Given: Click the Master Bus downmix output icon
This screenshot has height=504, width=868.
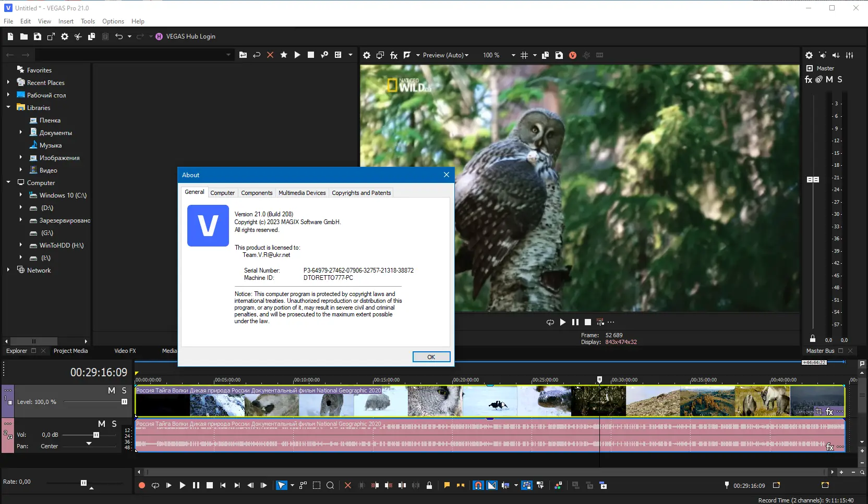Looking at the screenshot, I should click(823, 55).
